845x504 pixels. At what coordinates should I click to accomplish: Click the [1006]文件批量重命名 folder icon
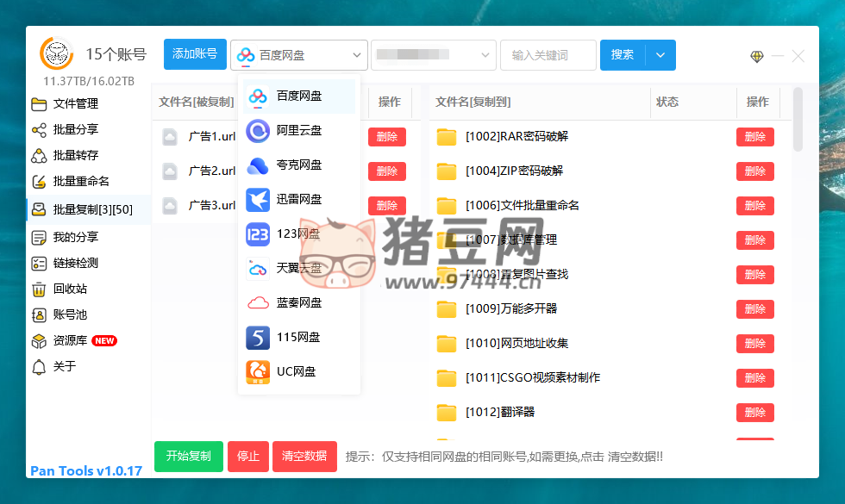coord(447,206)
